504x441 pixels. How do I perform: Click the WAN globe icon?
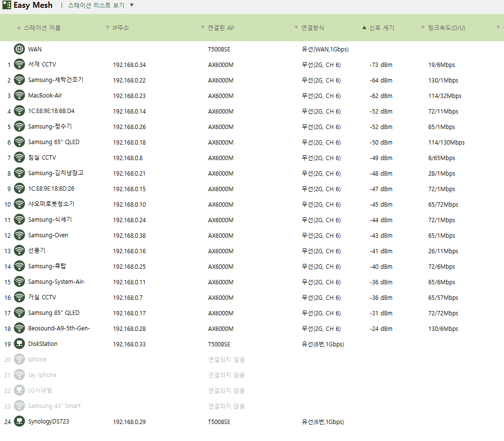19,49
